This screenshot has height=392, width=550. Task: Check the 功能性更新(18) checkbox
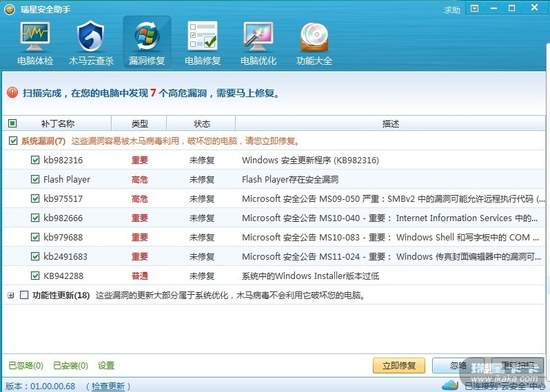tap(24, 295)
